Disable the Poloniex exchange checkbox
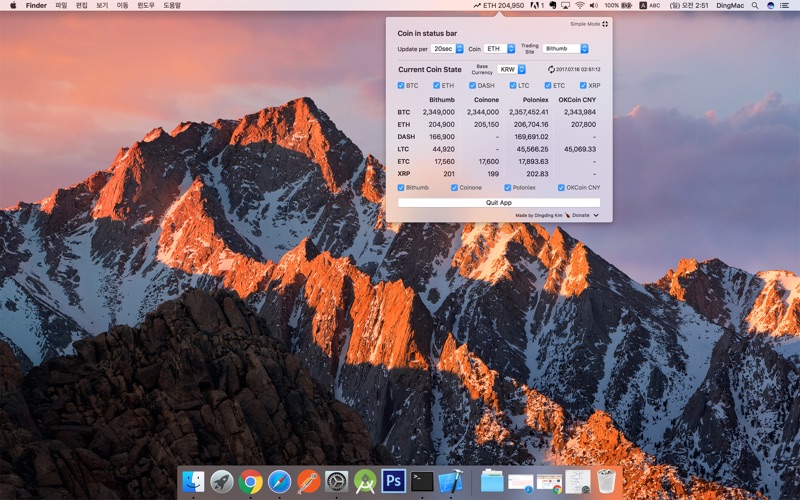 (507, 187)
